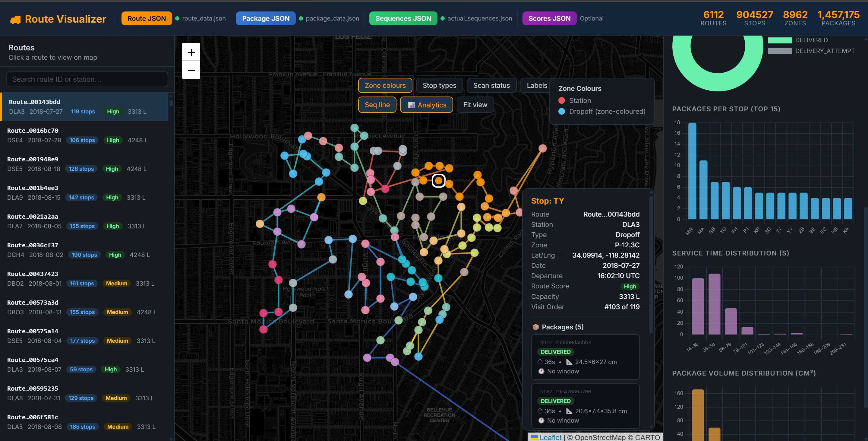This screenshot has width=868, height=441.
Task: Click the 'Zone Colours' legend title
Action: click(579, 88)
